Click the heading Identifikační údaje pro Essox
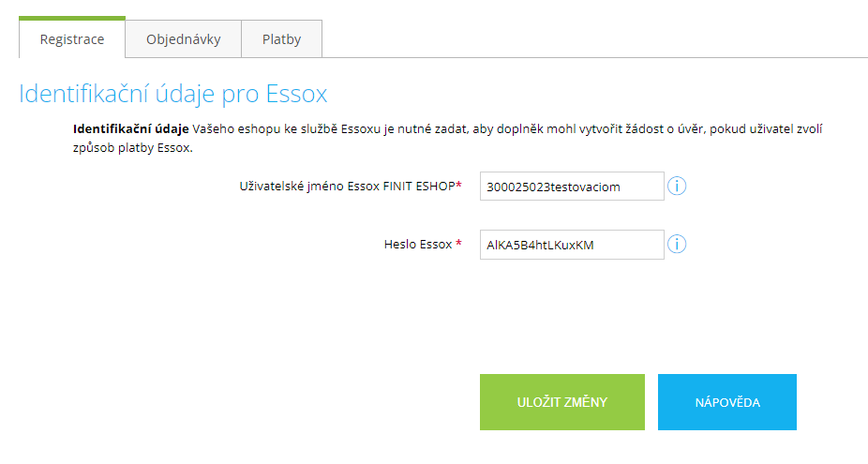Image resolution: width=868 pixels, height=464 pixels. pos(172,94)
